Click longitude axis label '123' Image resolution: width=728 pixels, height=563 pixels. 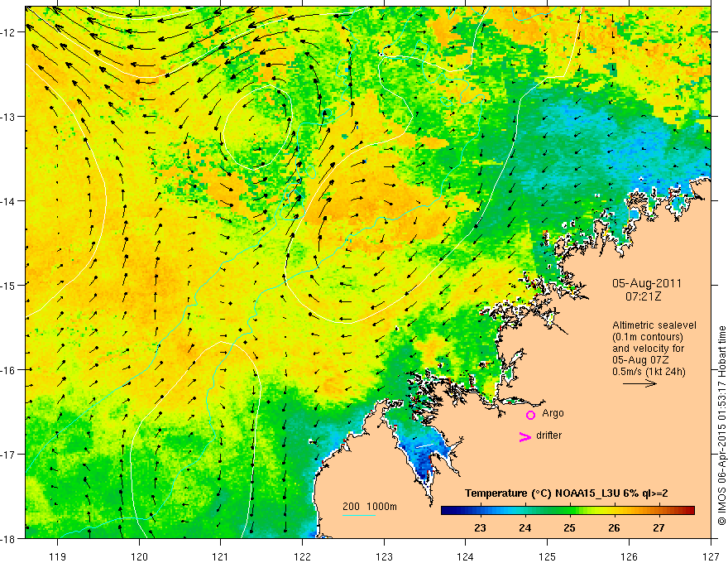point(384,556)
